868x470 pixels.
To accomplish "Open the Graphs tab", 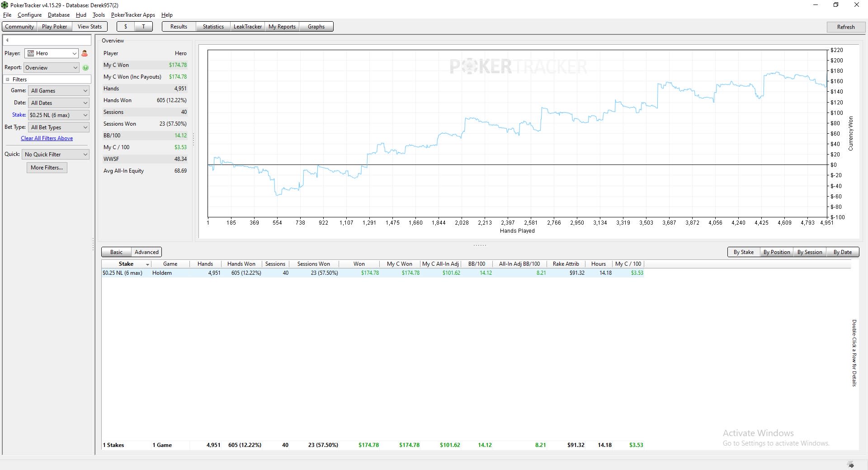I will 316,27.
